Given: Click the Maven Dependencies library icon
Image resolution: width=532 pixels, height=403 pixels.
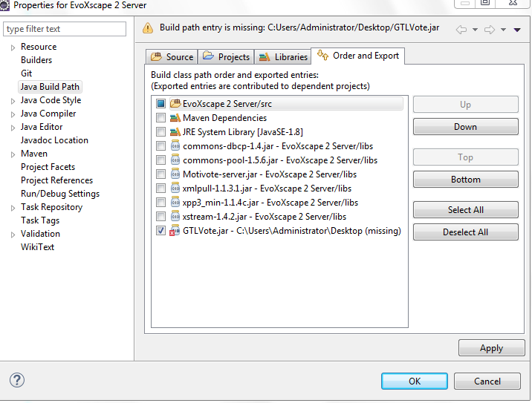Looking at the screenshot, I should click(x=175, y=117).
